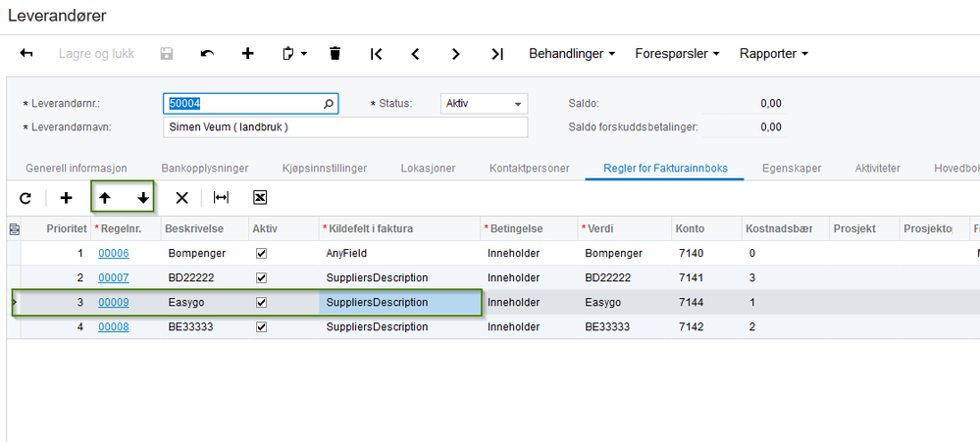This screenshot has width=980, height=442.
Task: Toggle Aktiv checkbox for Easygo rule
Action: pos(261,302)
